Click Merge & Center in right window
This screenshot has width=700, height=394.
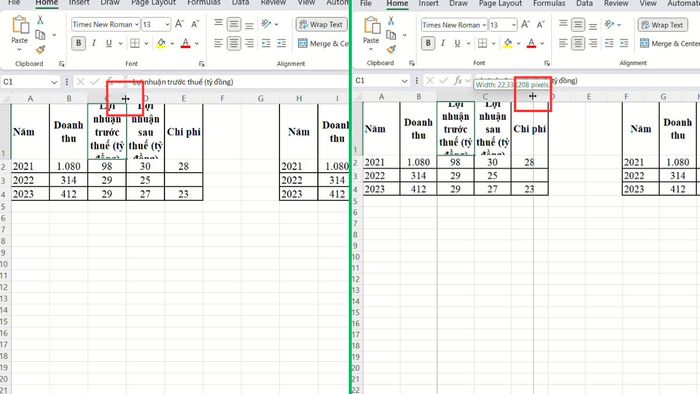coord(670,43)
